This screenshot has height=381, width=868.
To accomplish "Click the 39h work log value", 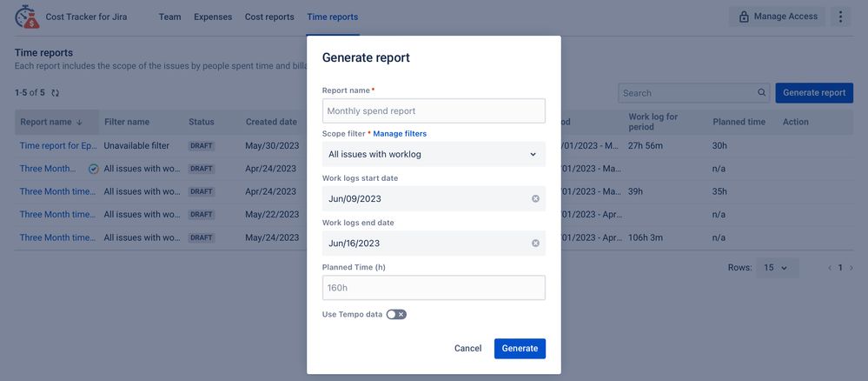I will pos(635,191).
